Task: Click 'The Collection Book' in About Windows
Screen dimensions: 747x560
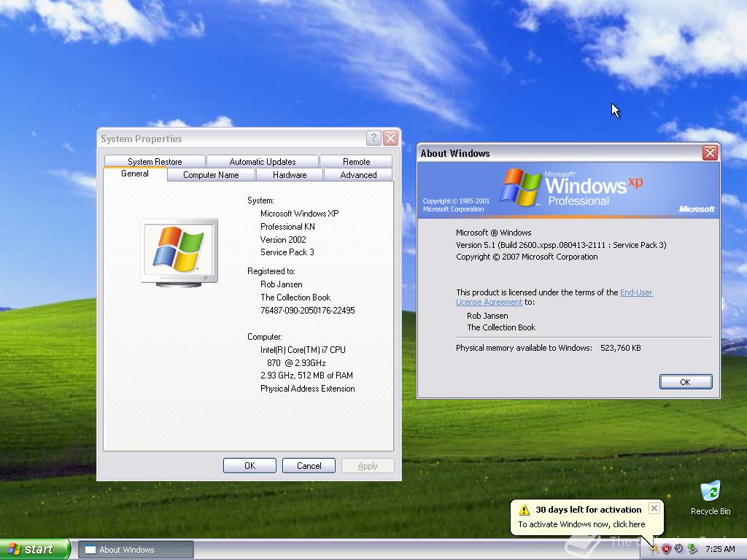Action: 501,327
